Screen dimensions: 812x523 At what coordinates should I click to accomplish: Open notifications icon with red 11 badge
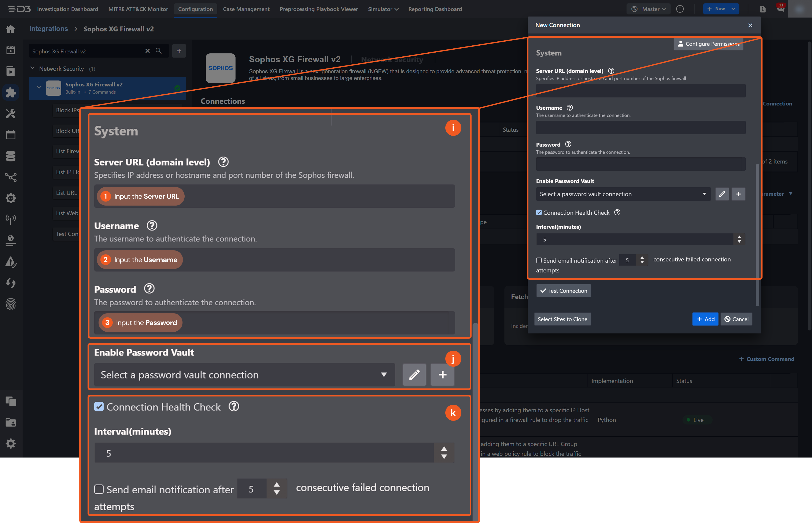pos(780,8)
